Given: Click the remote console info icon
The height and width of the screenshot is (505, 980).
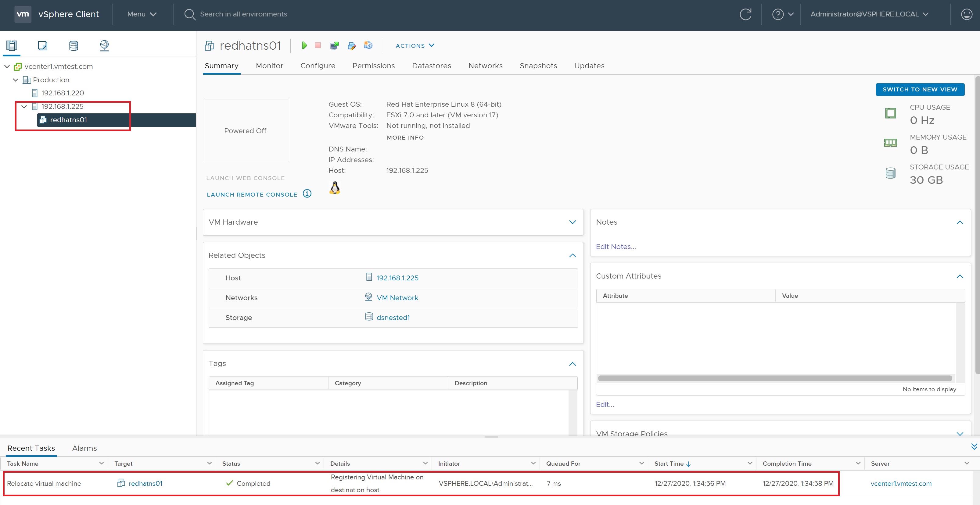Looking at the screenshot, I should click(307, 194).
